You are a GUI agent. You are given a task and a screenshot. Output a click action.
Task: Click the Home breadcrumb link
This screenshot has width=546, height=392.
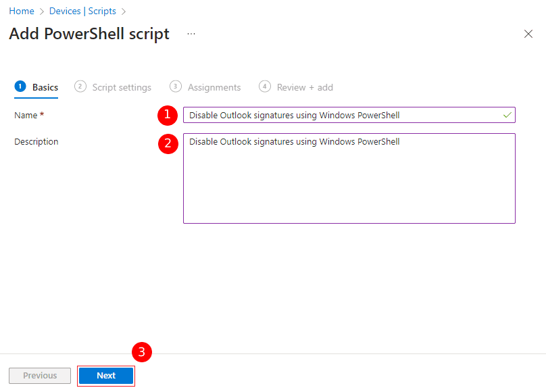point(22,11)
